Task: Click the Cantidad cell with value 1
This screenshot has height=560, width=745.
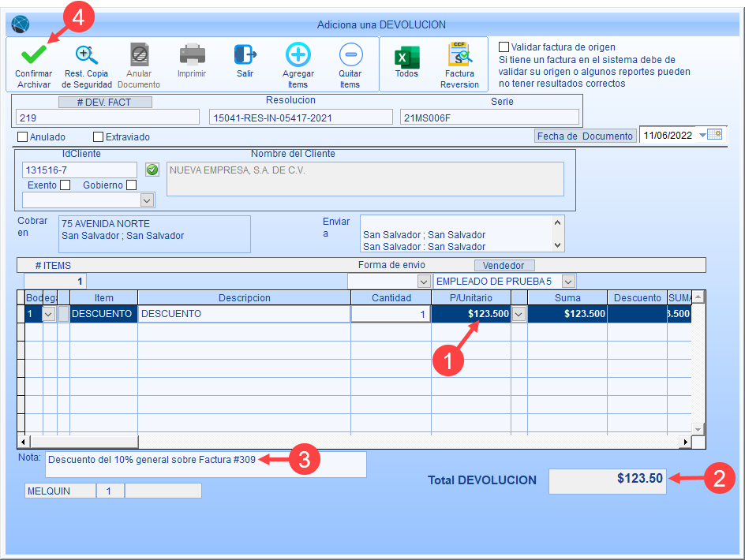Action: point(391,314)
